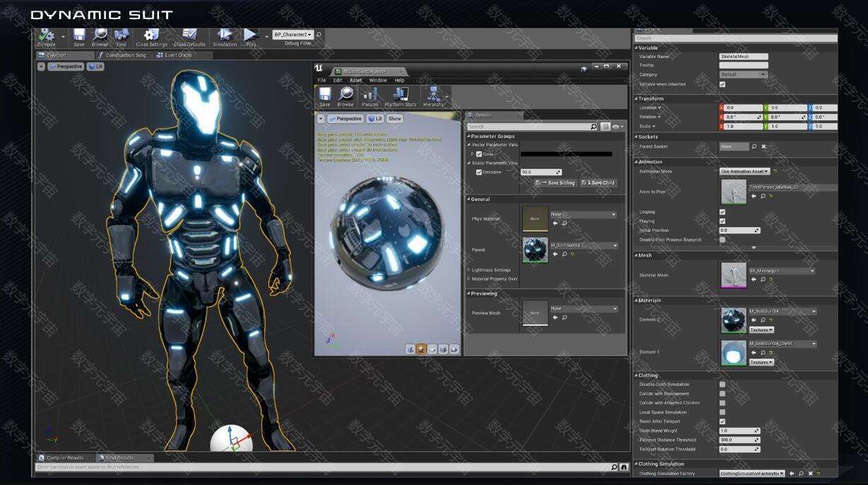Open Element 1 Textures dropdown
The image size is (868, 485).
pos(761,363)
